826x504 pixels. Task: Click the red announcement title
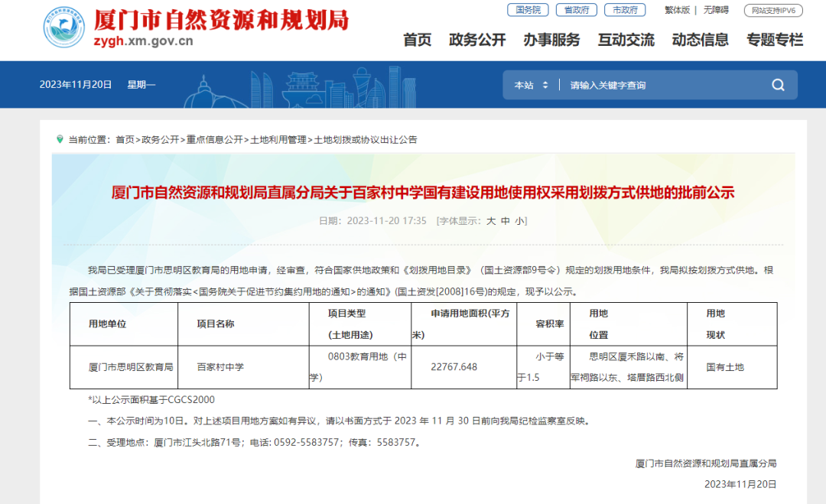click(x=423, y=193)
